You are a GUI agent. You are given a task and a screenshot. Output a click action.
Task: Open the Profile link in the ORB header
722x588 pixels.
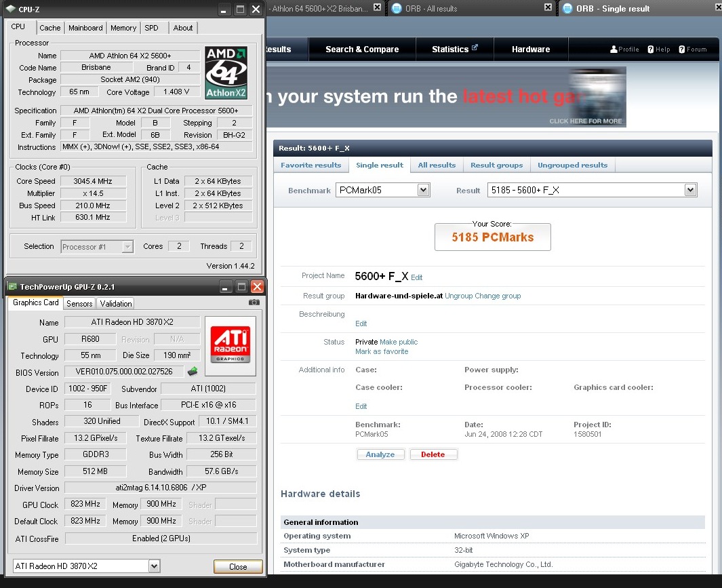tap(624, 50)
